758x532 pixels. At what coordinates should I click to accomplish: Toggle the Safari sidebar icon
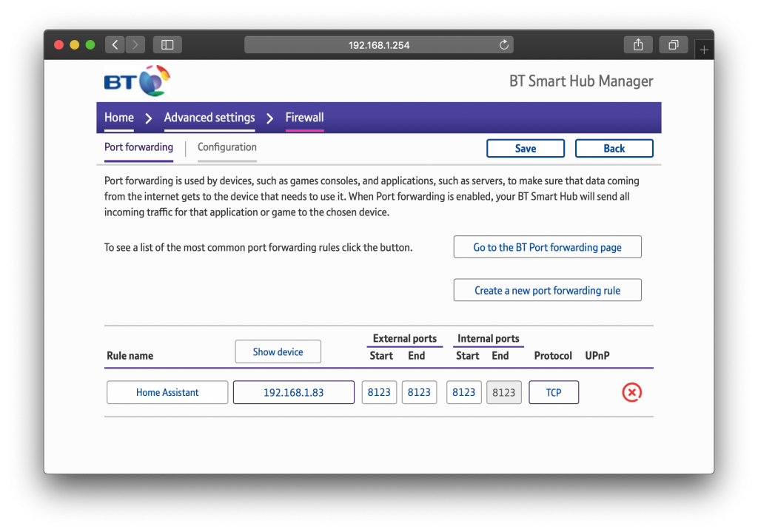click(167, 45)
